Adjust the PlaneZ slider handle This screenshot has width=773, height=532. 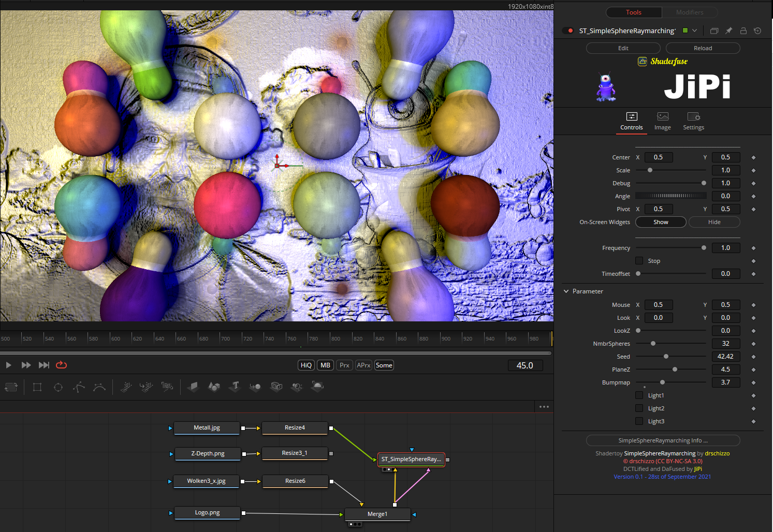point(675,370)
